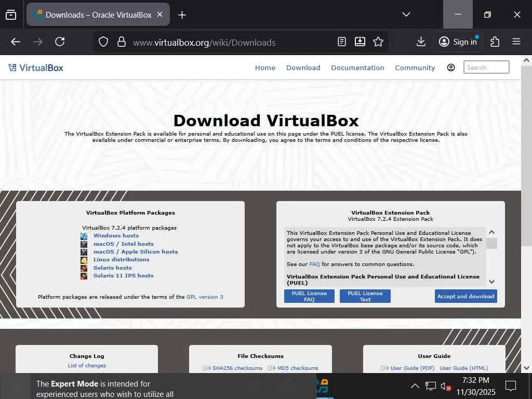The height and width of the screenshot is (399, 532).
Task: Click the PUEL License Text button
Action: (x=365, y=296)
